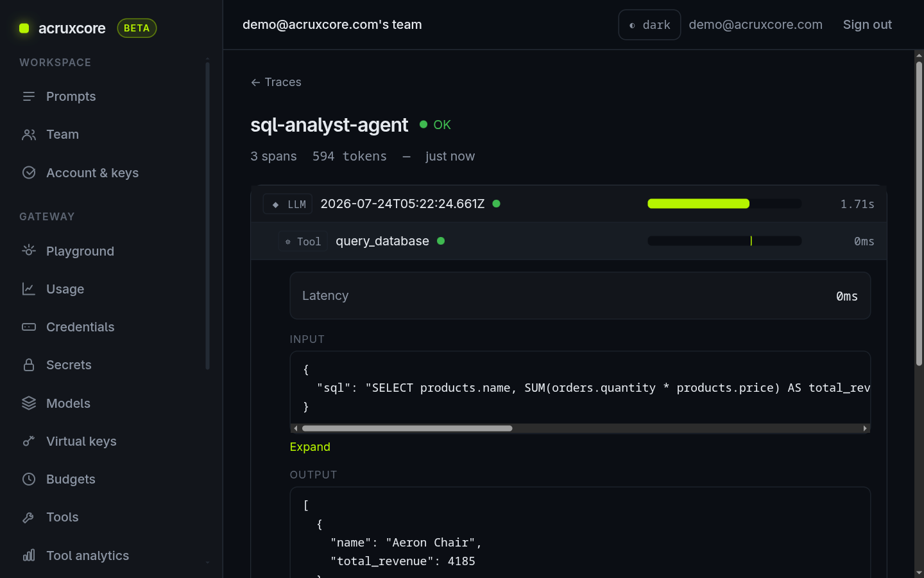
Task: Click the 2026-07-24T05:22:24.661Z timestamp
Action: coord(402,204)
